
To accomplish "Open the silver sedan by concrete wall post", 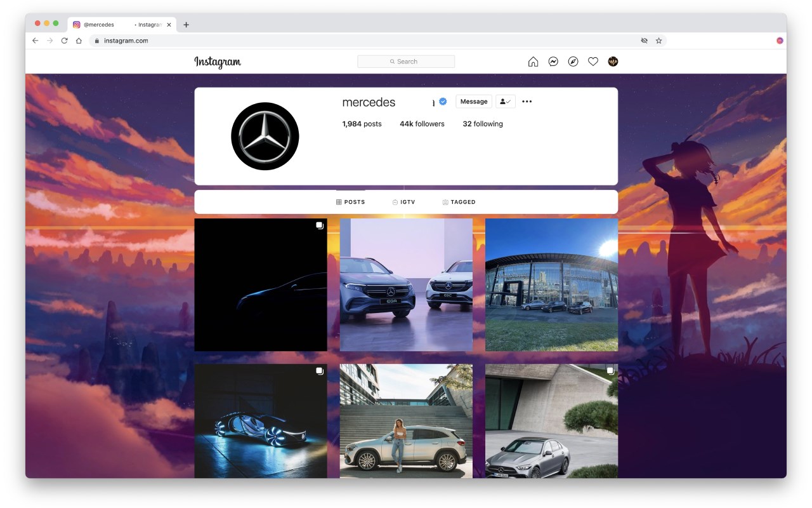I will tap(551, 421).
